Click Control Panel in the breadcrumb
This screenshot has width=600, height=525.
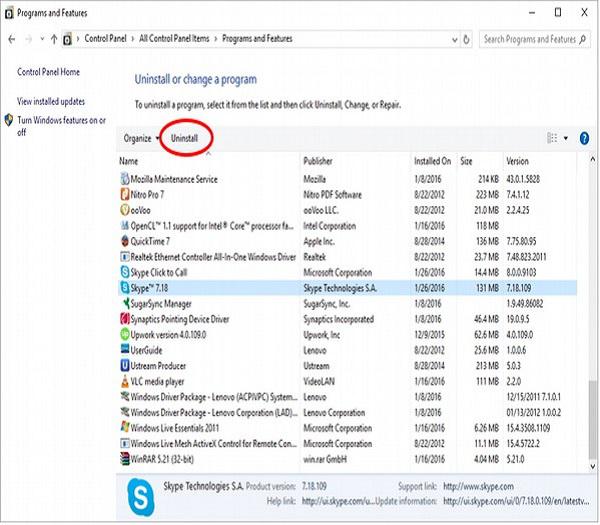click(x=105, y=39)
